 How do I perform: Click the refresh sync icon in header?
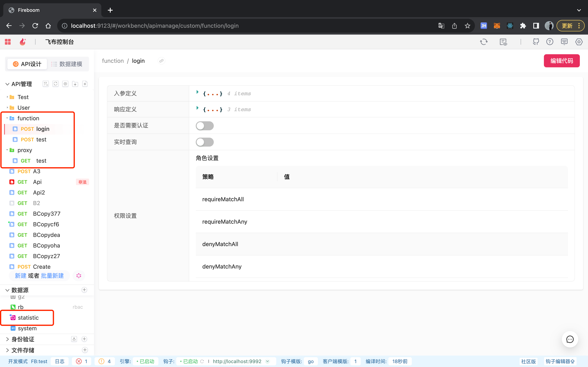click(x=483, y=42)
